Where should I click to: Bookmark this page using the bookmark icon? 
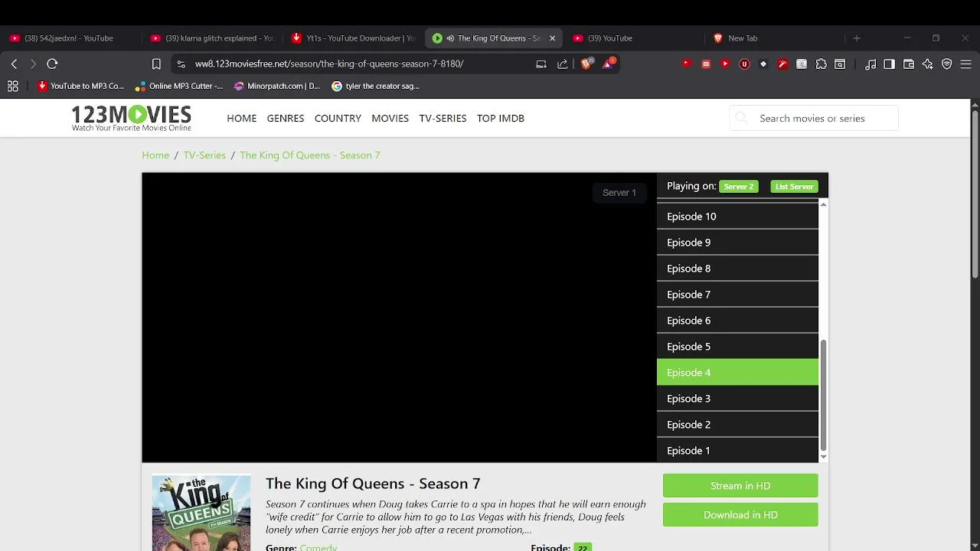pyautogui.click(x=156, y=64)
